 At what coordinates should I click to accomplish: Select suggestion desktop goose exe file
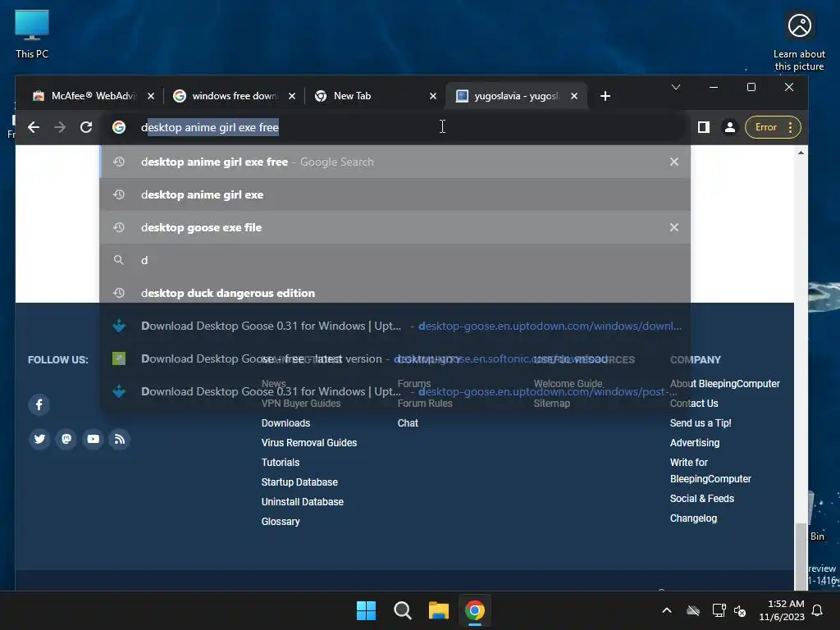395,227
